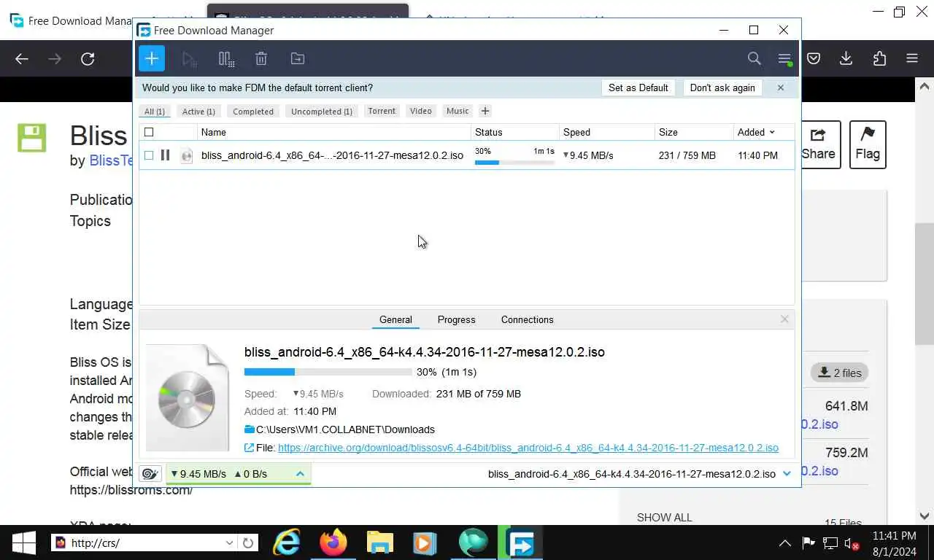Open the Windows Start menu

click(24, 542)
